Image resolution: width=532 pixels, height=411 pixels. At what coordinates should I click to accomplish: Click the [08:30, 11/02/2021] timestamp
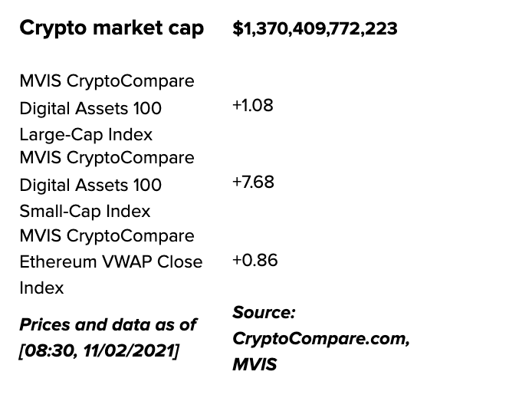[99, 352]
